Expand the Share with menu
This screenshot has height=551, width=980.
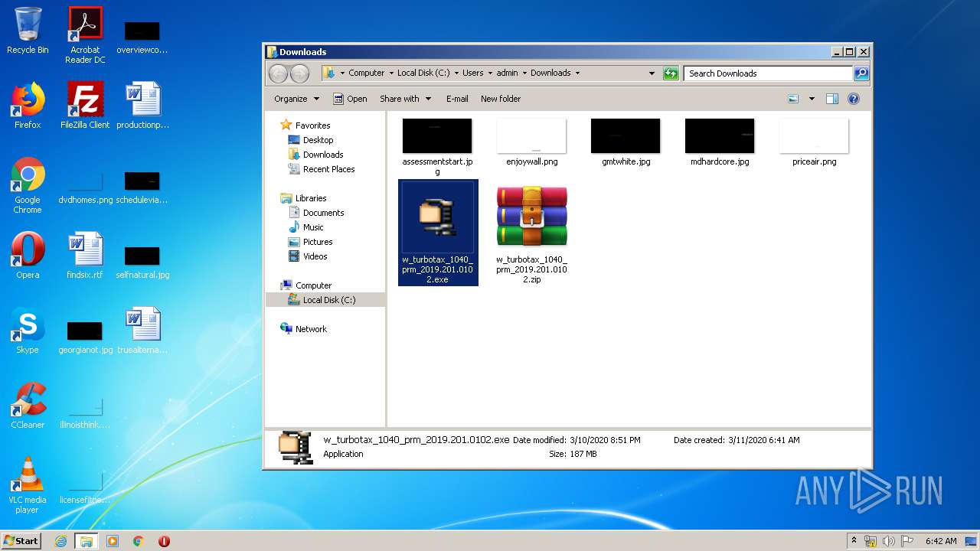click(x=405, y=99)
